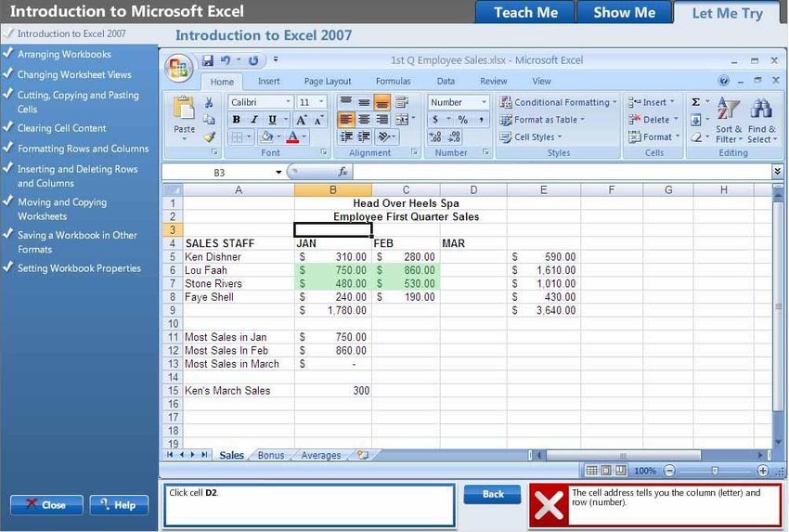Open the font size 11 dropdown
The width and height of the screenshot is (789, 532).
(x=321, y=102)
